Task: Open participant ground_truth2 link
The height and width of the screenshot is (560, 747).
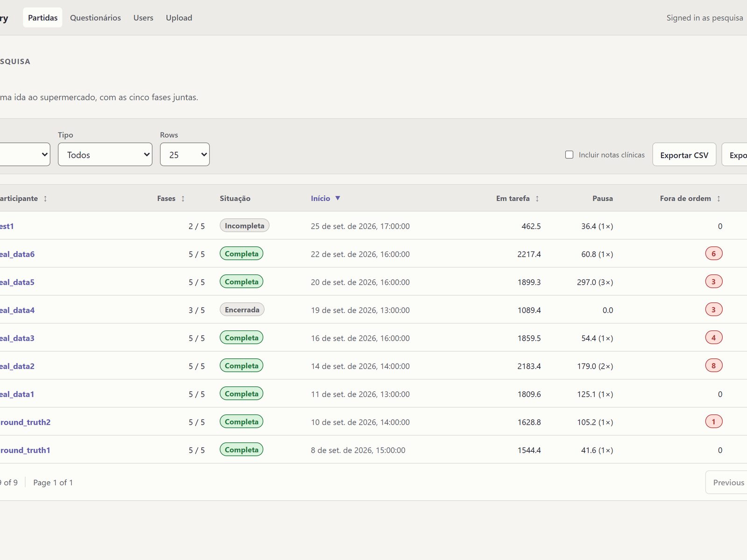Action: pyautogui.click(x=25, y=422)
